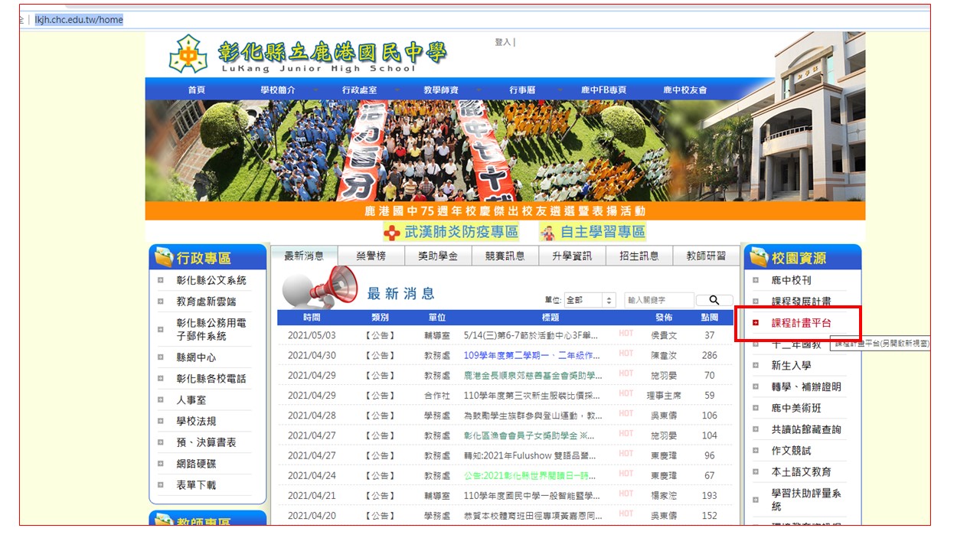
Task: Click the folder icon beside 行政專區
Action: pos(164,257)
